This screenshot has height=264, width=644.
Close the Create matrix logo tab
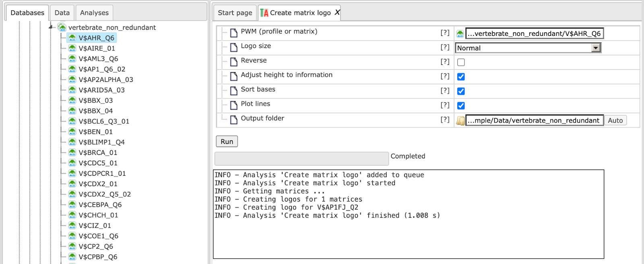[337, 12]
